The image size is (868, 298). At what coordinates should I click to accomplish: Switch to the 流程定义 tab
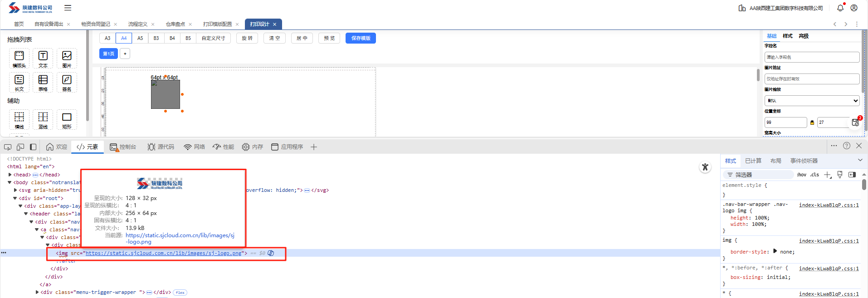coord(138,24)
